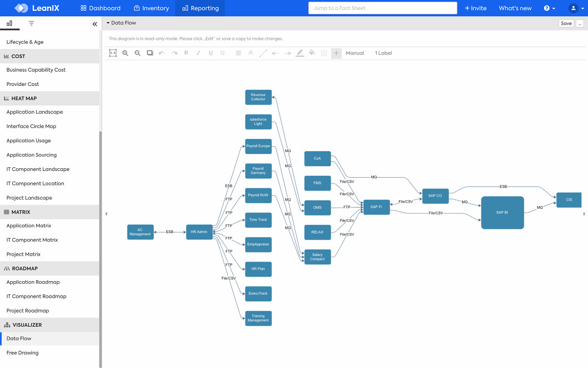Select the line color pencil icon
588x368 pixels.
[x=300, y=53]
